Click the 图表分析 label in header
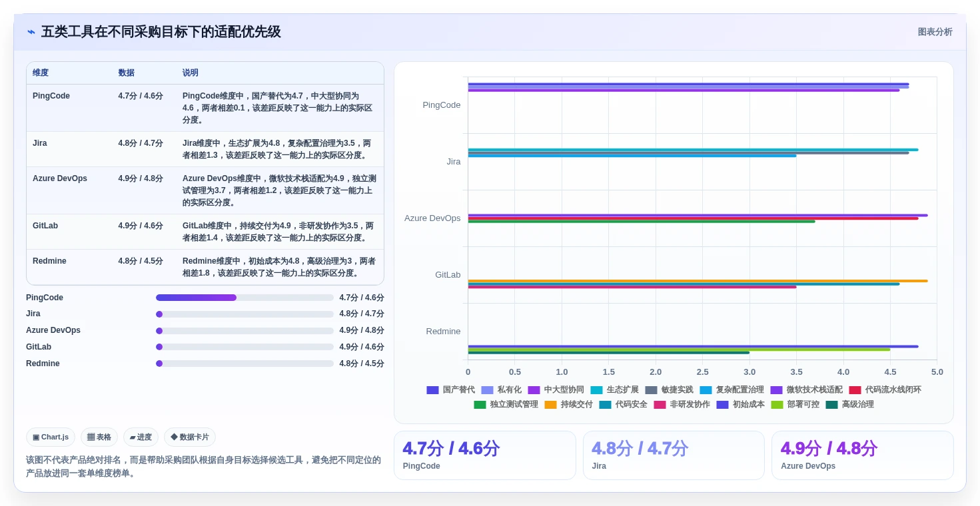 (935, 32)
